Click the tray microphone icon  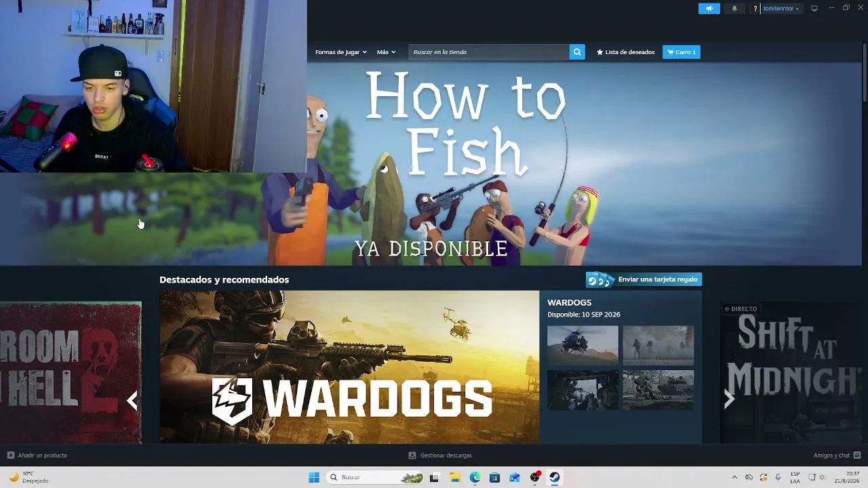[x=778, y=477]
